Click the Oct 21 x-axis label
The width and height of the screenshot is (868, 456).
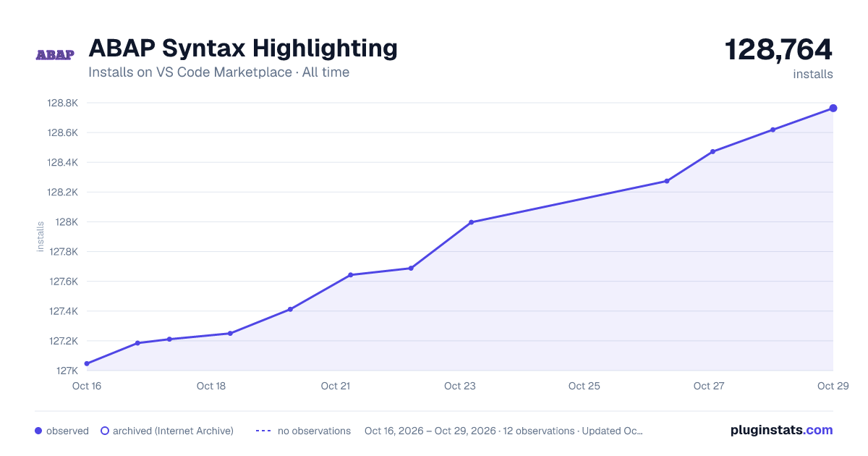pyautogui.click(x=336, y=386)
